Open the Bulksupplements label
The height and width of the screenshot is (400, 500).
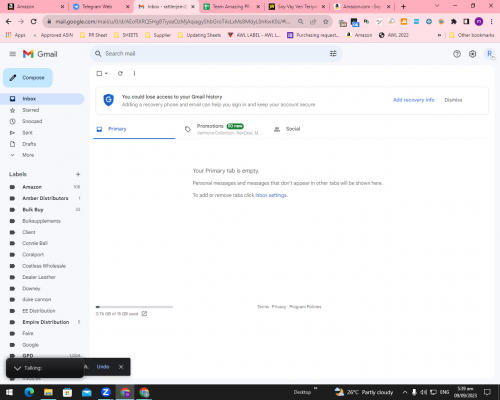click(x=42, y=221)
